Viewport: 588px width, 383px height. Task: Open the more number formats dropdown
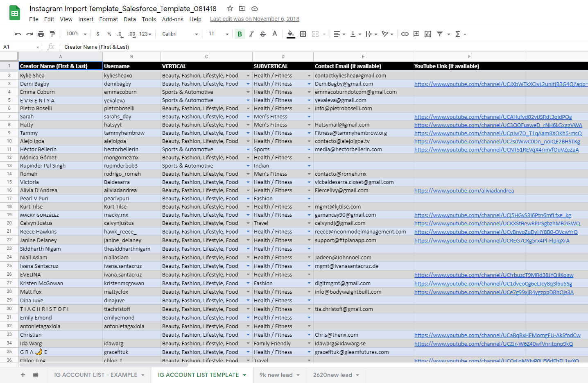pyautogui.click(x=145, y=34)
